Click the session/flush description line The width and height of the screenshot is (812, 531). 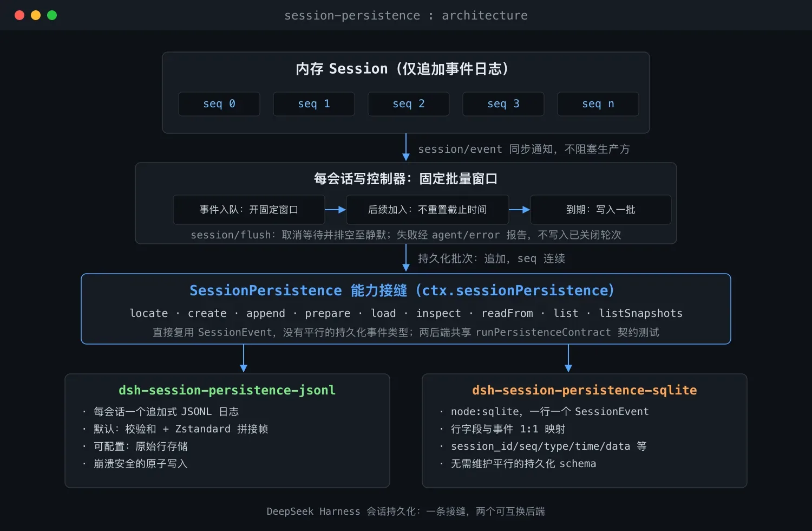(x=406, y=235)
